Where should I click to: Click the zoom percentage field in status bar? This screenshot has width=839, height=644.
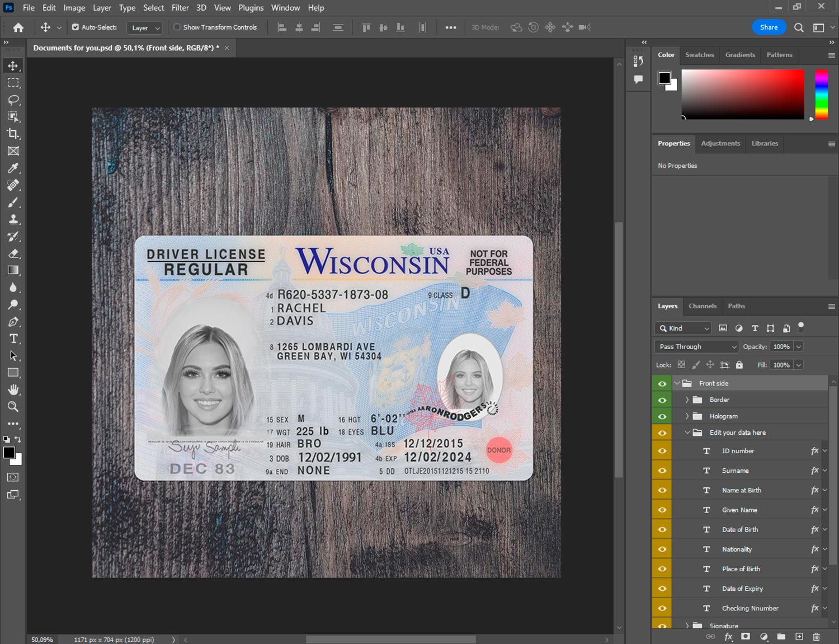point(42,640)
